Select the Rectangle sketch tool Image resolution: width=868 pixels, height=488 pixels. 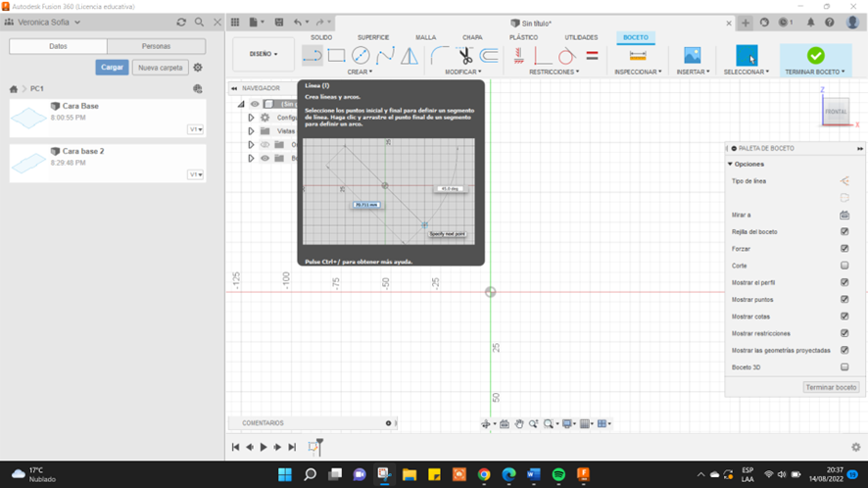tap(336, 56)
